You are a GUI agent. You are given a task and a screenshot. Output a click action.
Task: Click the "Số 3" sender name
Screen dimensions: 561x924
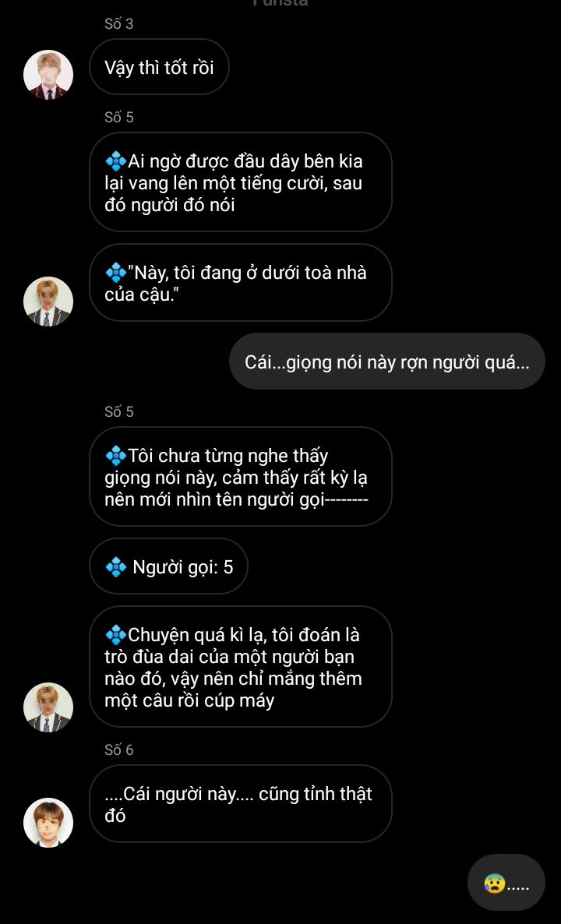[x=119, y=24]
